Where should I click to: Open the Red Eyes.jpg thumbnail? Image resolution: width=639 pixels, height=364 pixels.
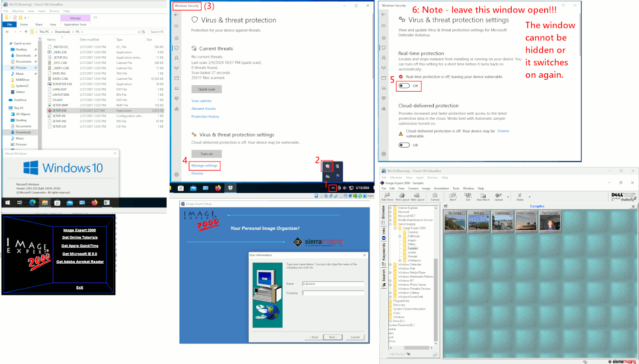coord(549,221)
